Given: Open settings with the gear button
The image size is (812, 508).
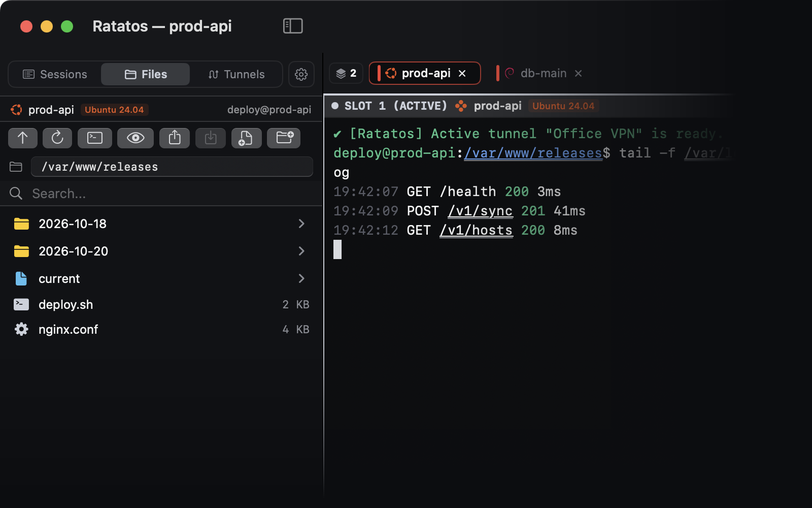Looking at the screenshot, I should click(x=301, y=74).
